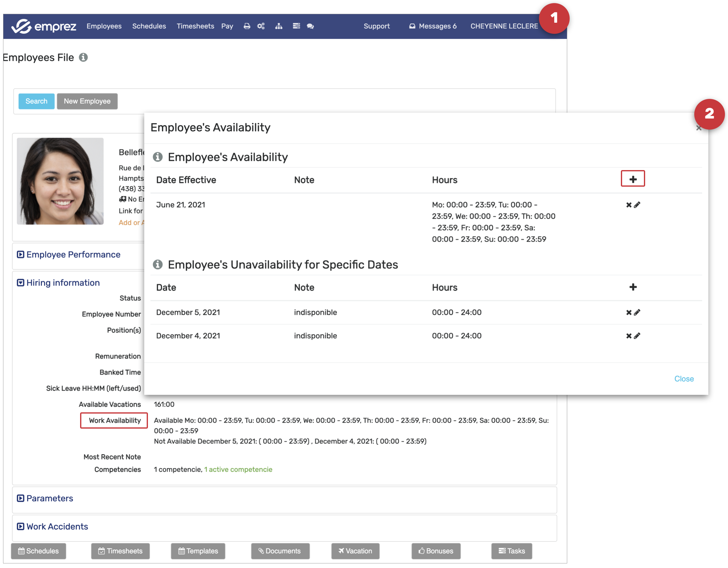Click the printer icon in navbar

click(x=247, y=26)
